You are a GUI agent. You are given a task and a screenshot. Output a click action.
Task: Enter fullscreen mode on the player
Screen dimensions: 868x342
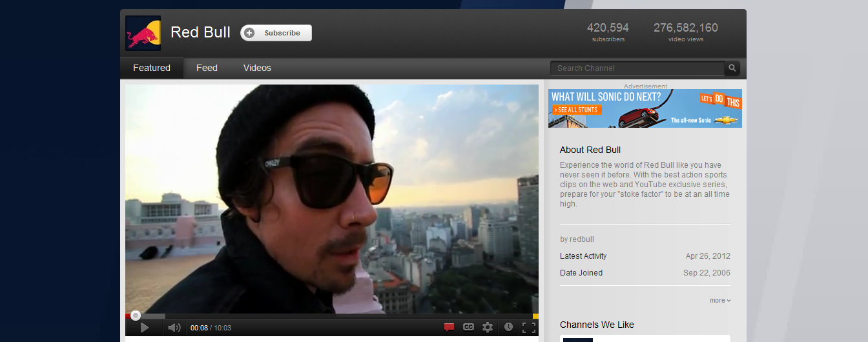click(x=529, y=327)
